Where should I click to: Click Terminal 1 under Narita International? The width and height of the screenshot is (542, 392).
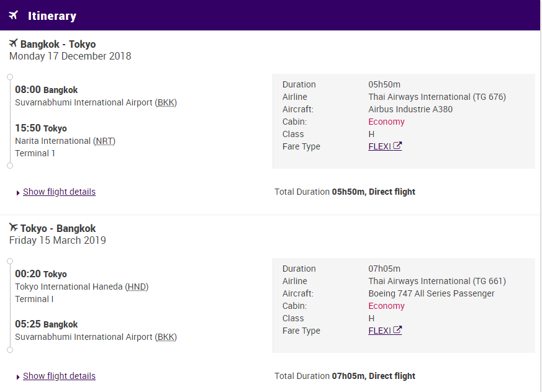(x=35, y=153)
